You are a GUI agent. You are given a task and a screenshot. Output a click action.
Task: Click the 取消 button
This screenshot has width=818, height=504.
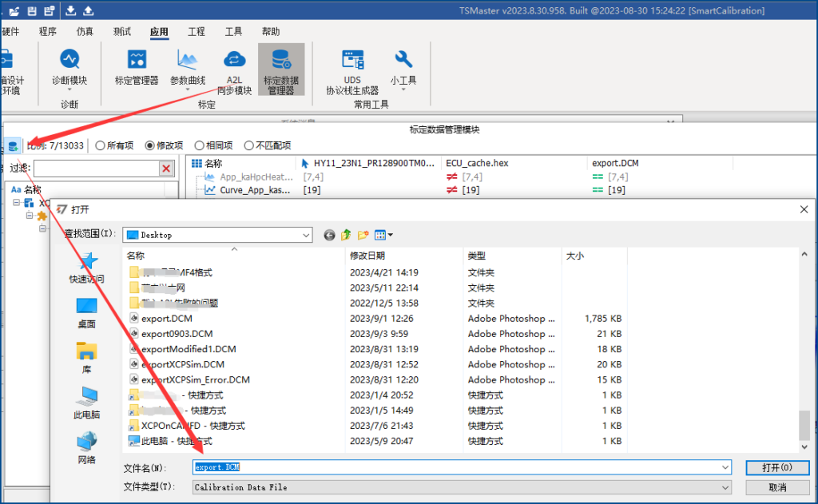click(x=776, y=487)
